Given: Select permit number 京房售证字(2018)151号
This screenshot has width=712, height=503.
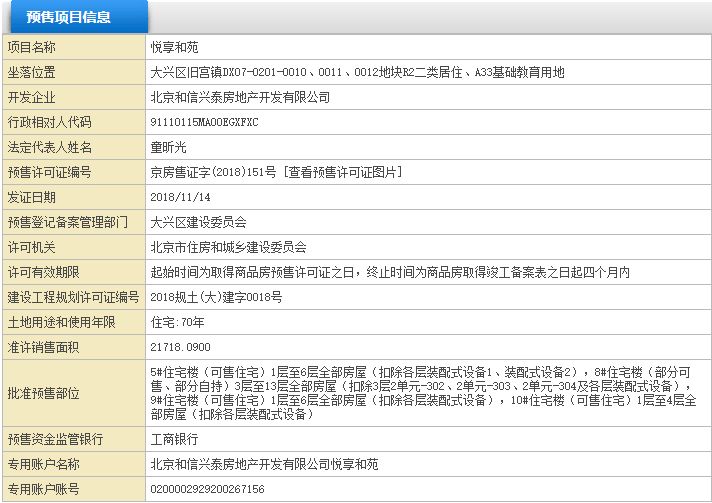Looking at the screenshot, I should point(213,172).
